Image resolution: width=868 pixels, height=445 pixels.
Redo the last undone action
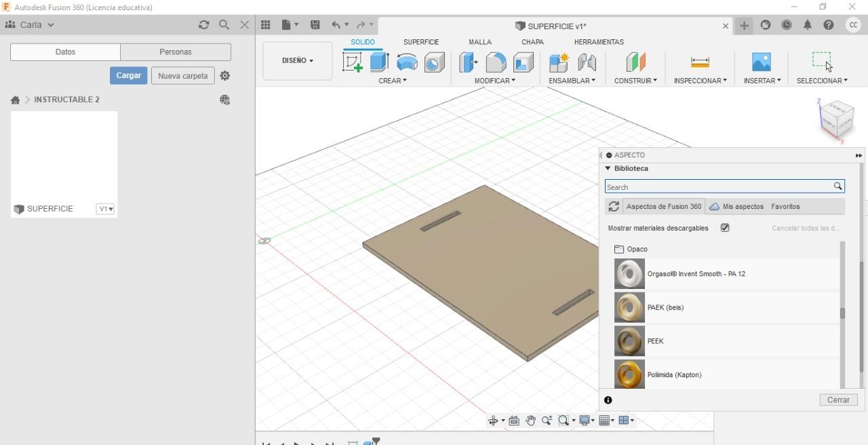point(361,25)
